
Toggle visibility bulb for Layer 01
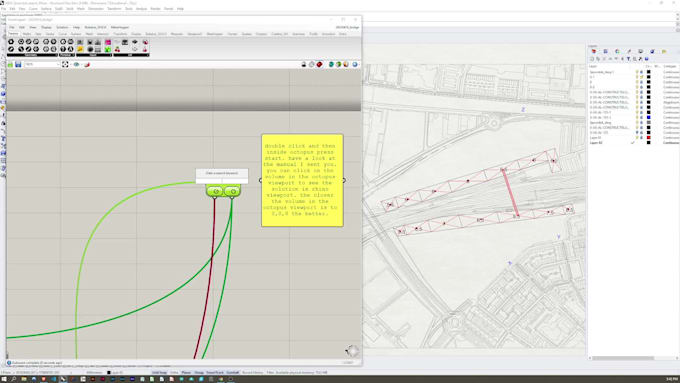click(x=637, y=137)
